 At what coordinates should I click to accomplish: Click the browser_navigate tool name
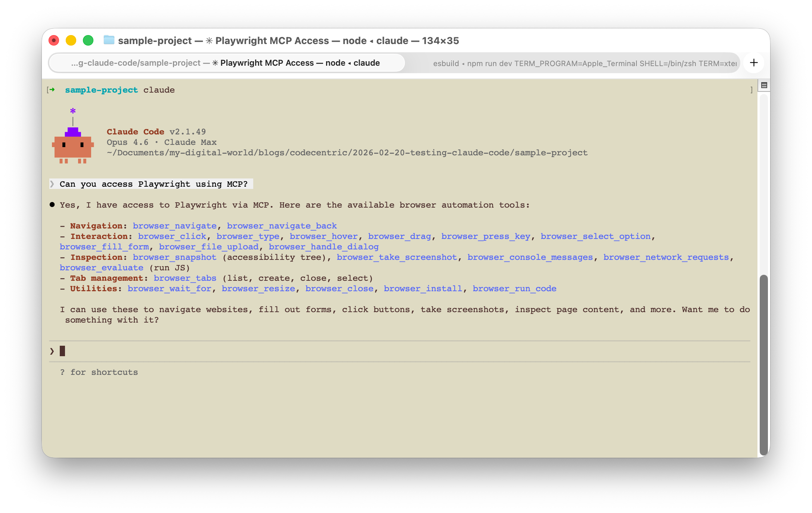pyautogui.click(x=174, y=226)
